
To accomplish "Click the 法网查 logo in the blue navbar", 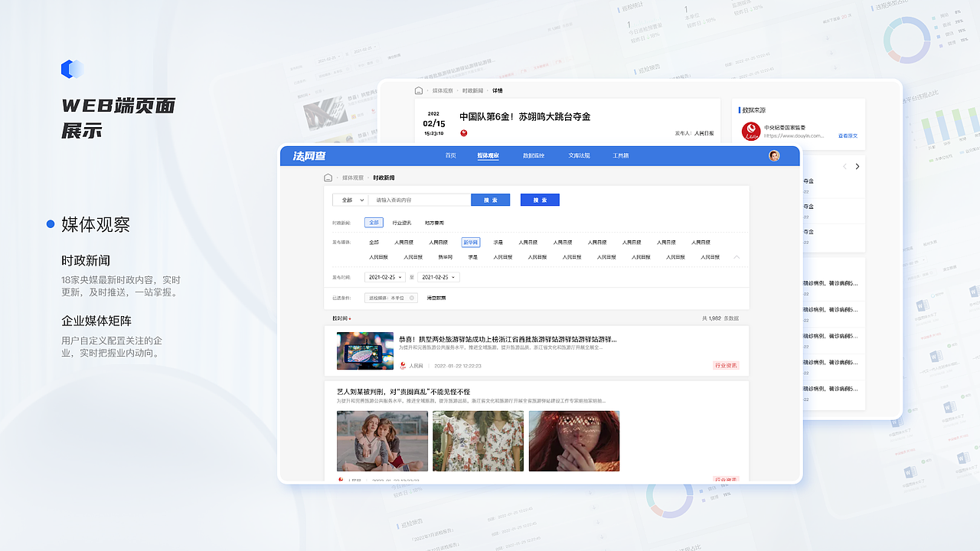I will point(310,155).
